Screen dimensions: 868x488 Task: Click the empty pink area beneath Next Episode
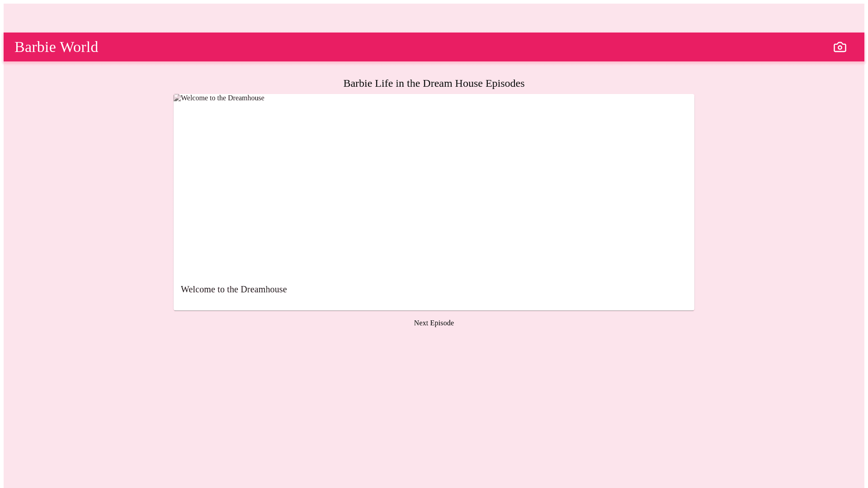click(434, 407)
